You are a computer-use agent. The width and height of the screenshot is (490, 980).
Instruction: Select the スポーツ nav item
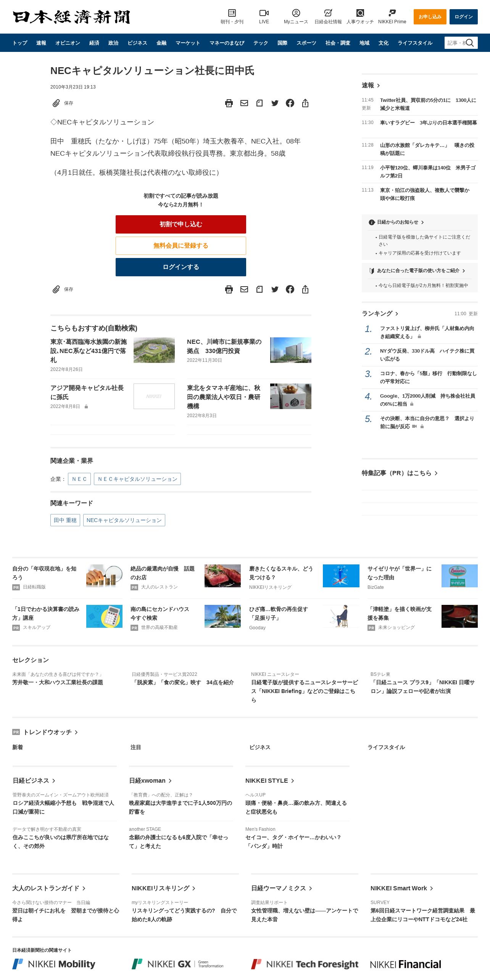(x=306, y=43)
